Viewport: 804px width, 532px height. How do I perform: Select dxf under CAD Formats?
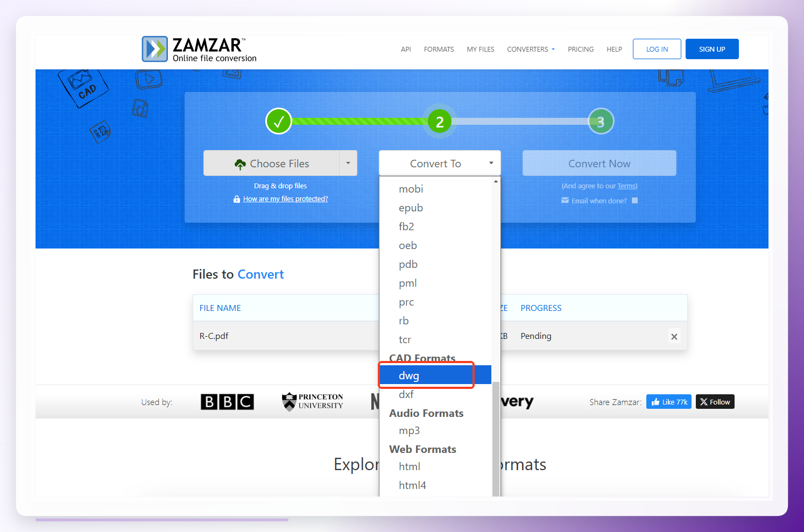435,394
